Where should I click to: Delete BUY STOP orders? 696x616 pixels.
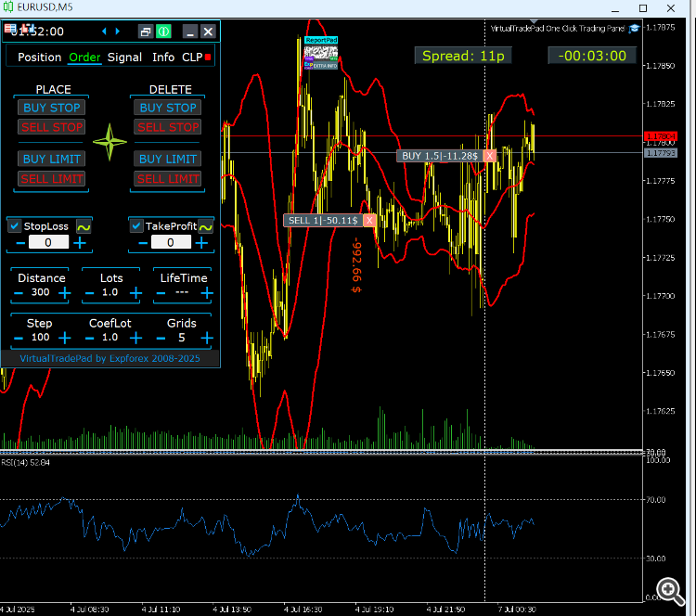pyautogui.click(x=168, y=108)
